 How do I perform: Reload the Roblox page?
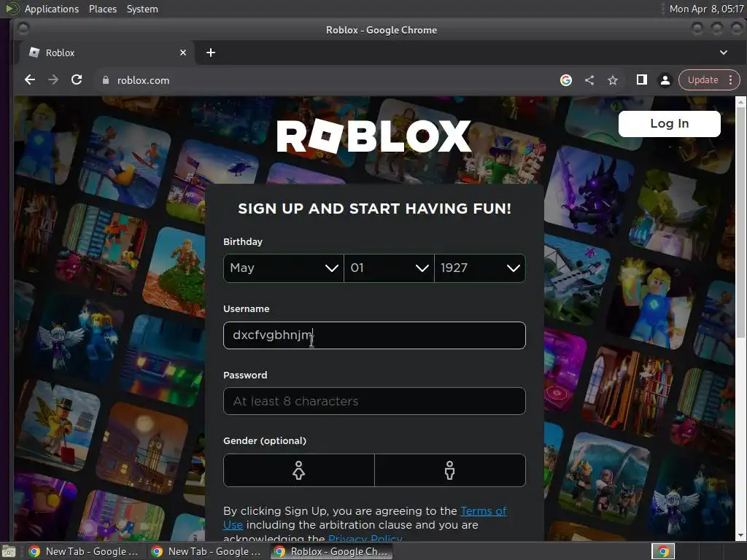(x=77, y=80)
